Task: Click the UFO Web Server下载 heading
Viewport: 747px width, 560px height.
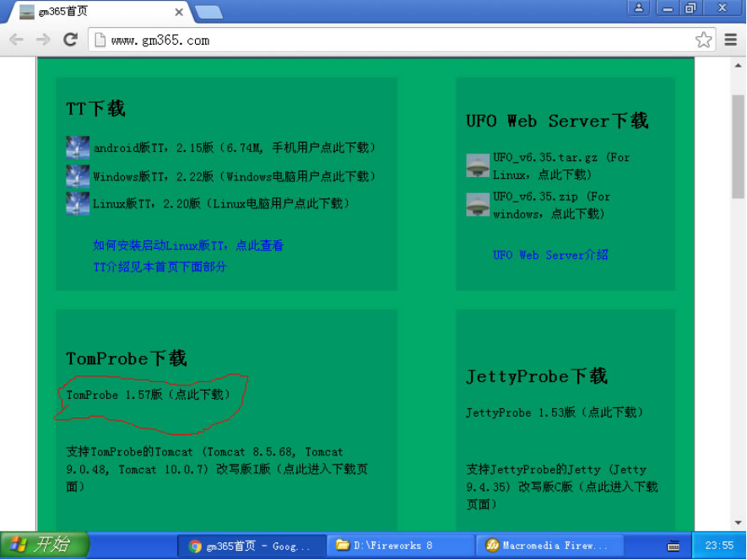Action: tap(557, 121)
